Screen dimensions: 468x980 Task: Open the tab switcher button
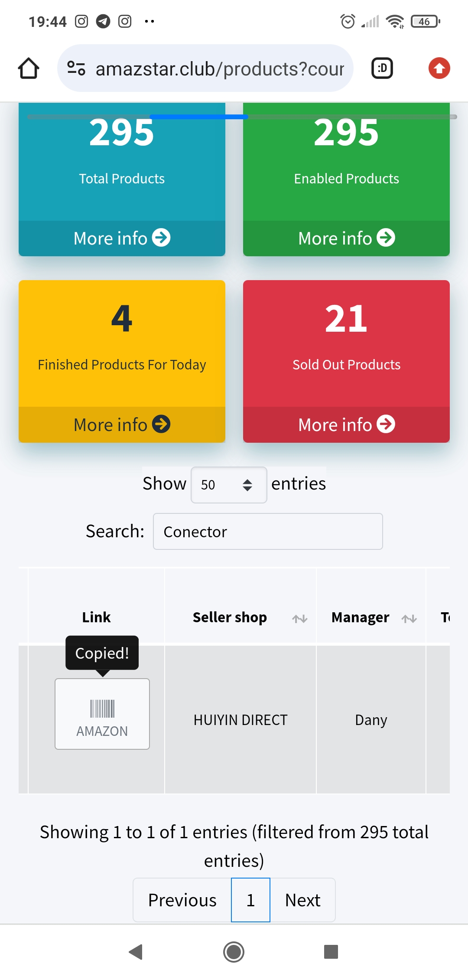(x=382, y=69)
